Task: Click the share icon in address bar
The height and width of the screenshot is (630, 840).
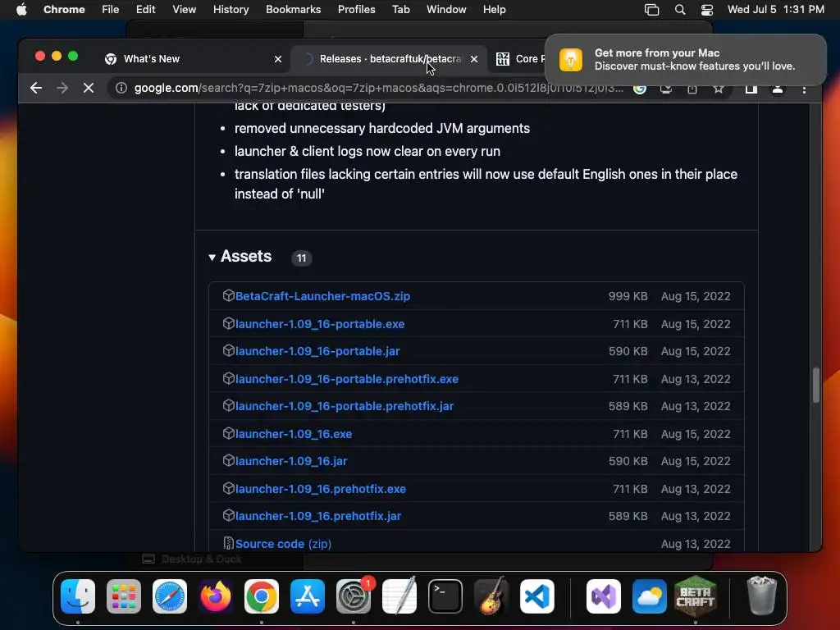Action: [x=692, y=89]
